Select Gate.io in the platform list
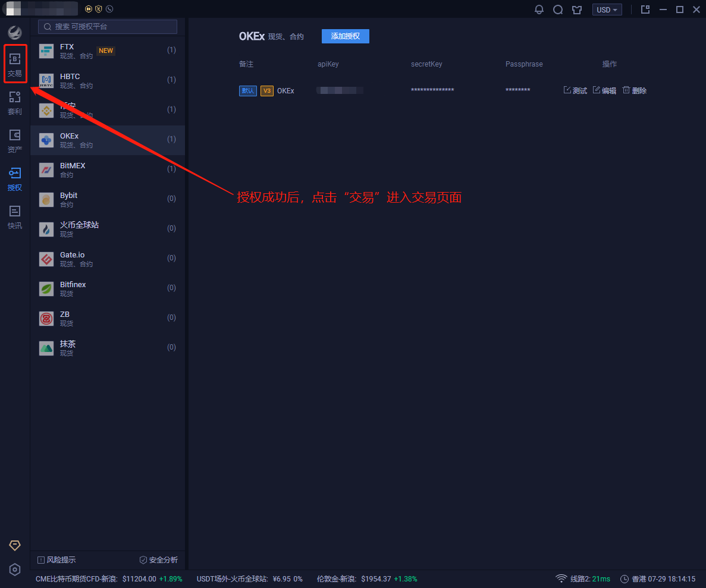706x588 pixels. tap(108, 259)
